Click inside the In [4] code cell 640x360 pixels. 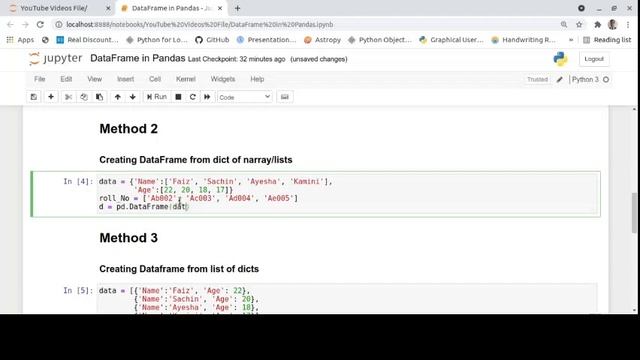pos(348,194)
